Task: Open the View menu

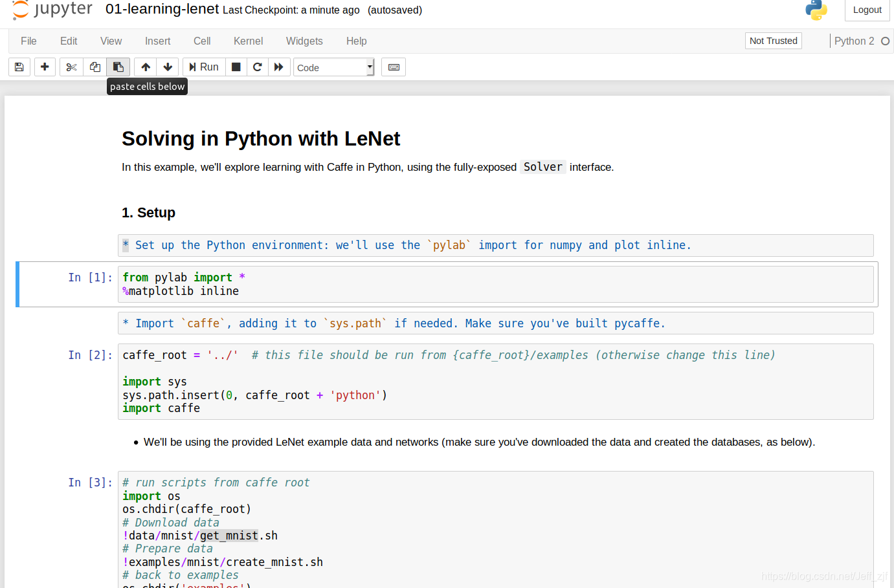Action: (x=111, y=41)
